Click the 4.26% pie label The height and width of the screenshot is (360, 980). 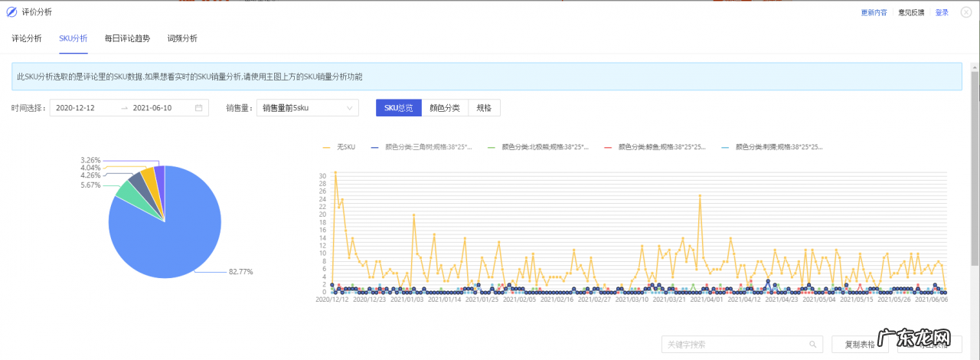coord(90,175)
